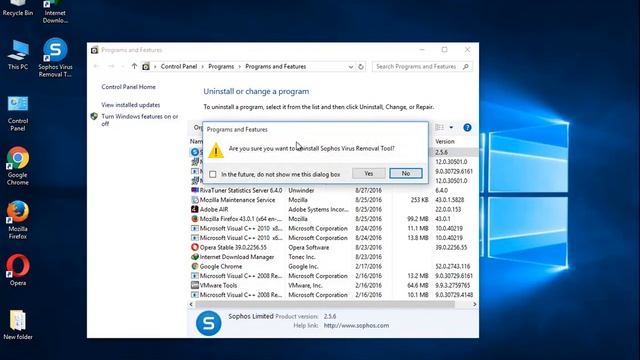Confirm uninstall with the Yes button

tap(369, 173)
